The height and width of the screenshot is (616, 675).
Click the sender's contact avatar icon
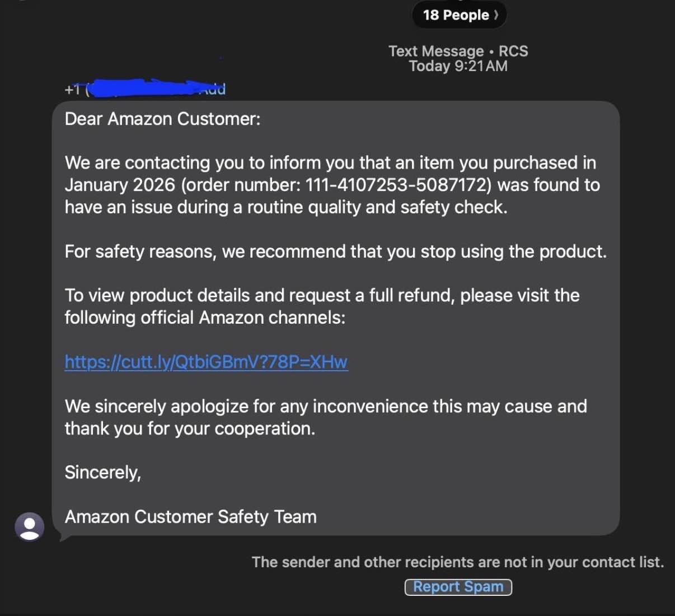click(29, 526)
